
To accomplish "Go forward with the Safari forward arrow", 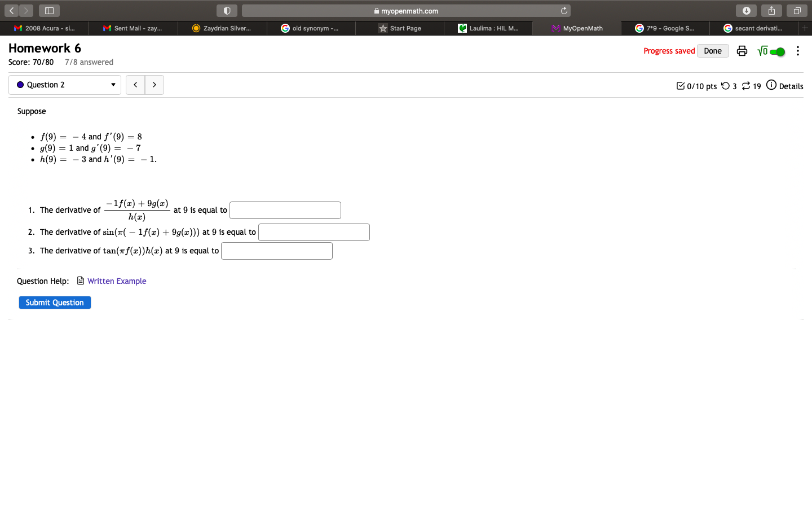I will (x=26, y=11).
